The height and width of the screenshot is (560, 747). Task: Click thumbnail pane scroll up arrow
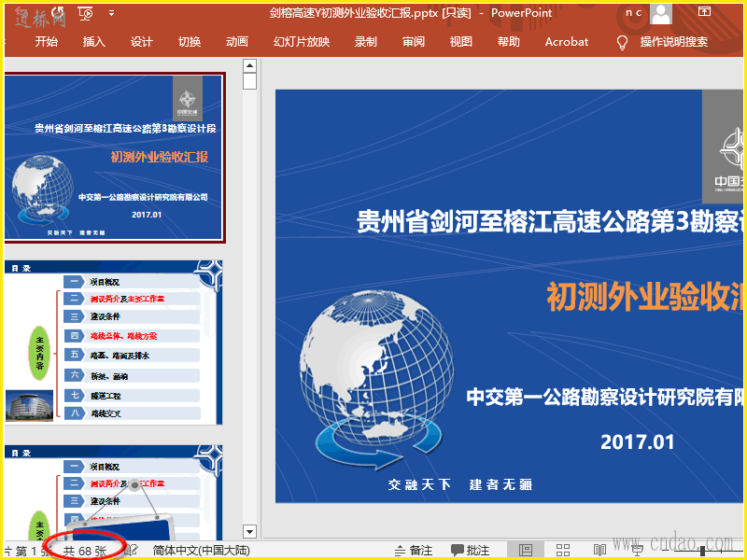coord(249,65)
